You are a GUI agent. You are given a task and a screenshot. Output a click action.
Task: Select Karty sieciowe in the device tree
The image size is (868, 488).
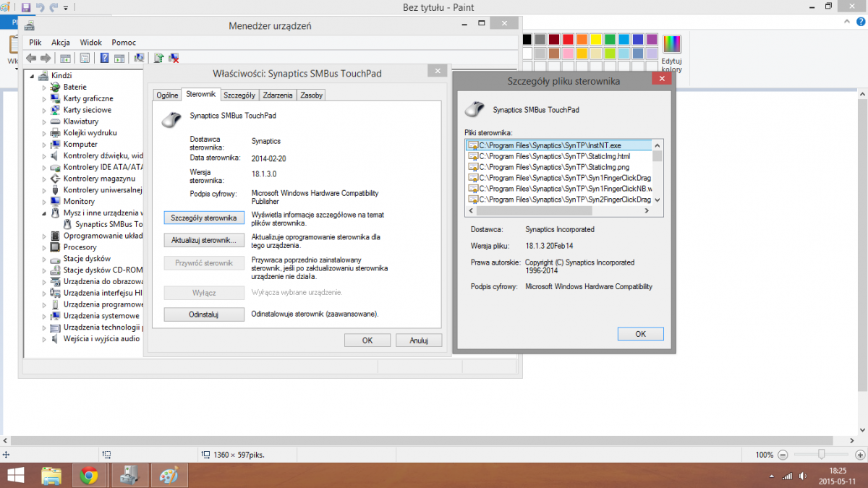[x=88, y=110]
